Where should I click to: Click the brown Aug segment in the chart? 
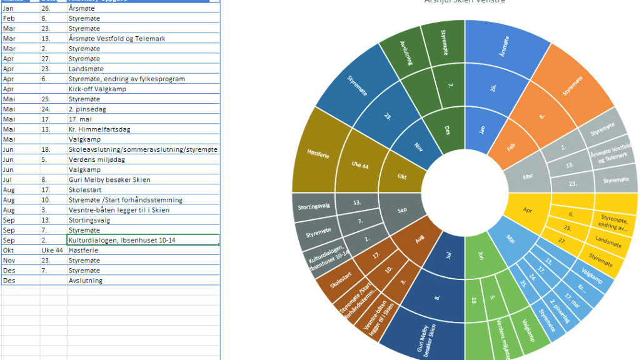pos(418,239)
